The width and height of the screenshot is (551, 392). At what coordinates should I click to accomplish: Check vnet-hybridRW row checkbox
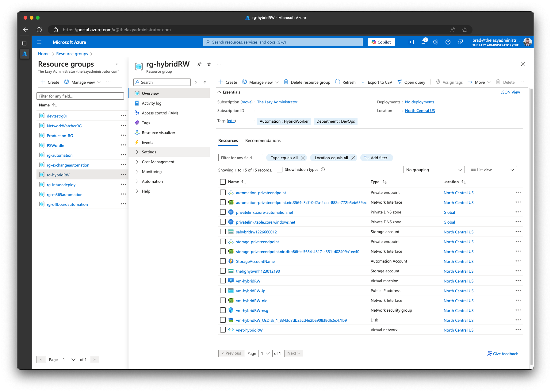223,330
